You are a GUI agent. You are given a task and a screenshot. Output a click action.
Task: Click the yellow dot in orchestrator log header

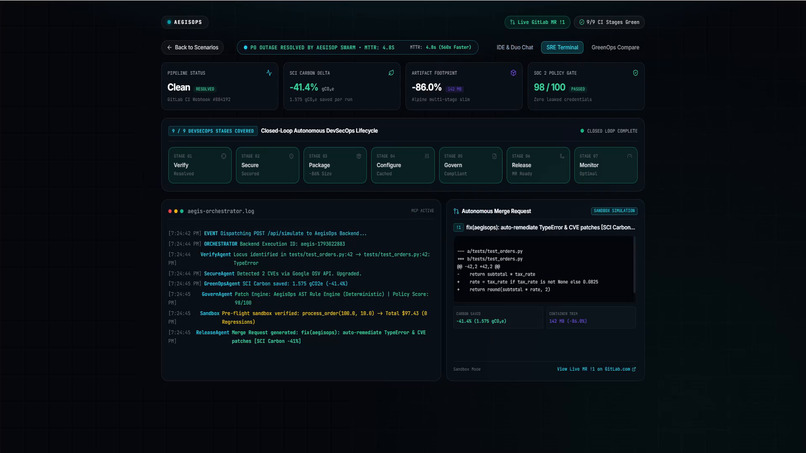176,211
